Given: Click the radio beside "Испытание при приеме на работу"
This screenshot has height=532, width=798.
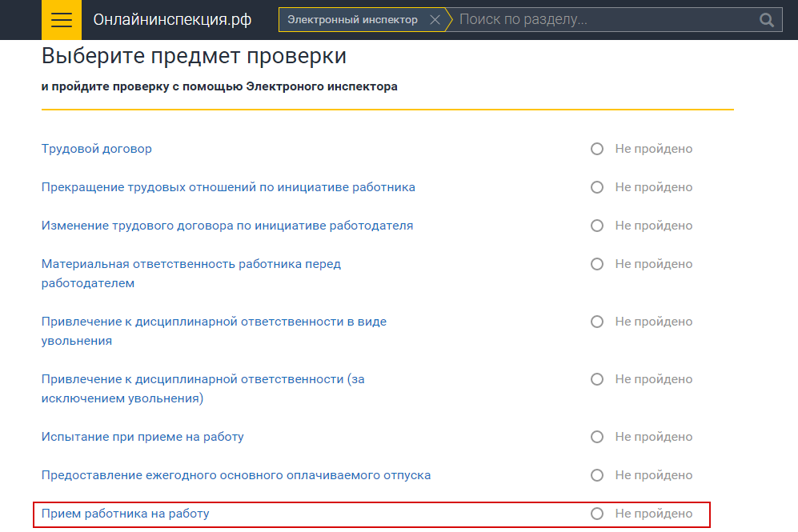Looking at the screenshot, I should click(x=596, y=436).
